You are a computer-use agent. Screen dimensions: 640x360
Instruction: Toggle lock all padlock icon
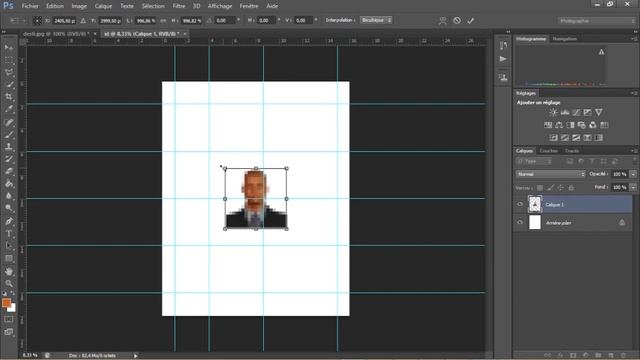(x=571, y=188)
